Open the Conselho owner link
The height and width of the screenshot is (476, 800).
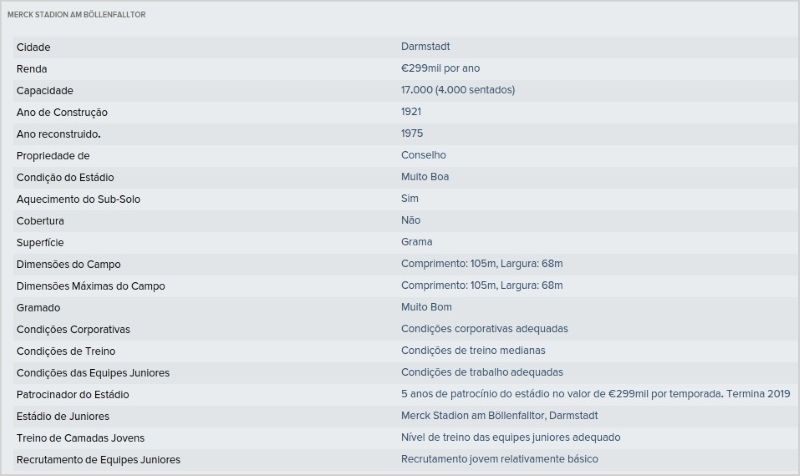point(423,155)
